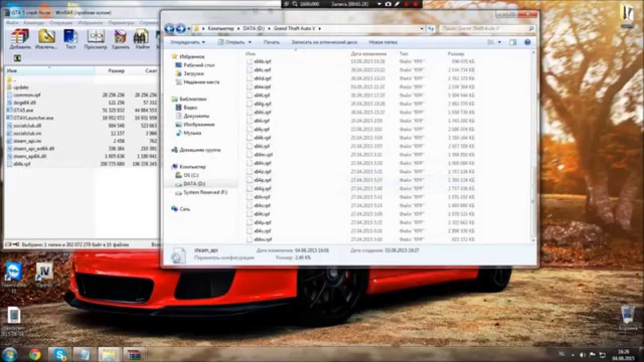Open address bar history dropdown arrow
The height and width of the screenshot is (362, 644).
point(421,29)
